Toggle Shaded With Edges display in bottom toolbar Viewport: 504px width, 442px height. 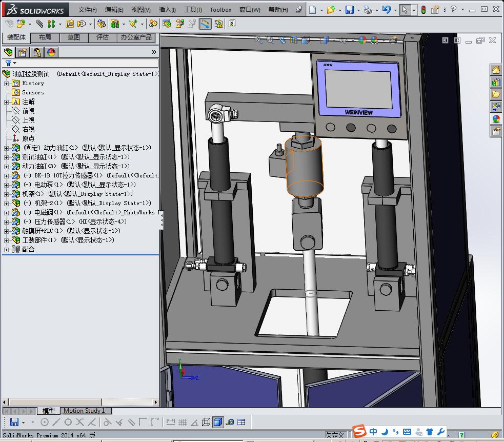pyautogui.click(x=217, y=422)
